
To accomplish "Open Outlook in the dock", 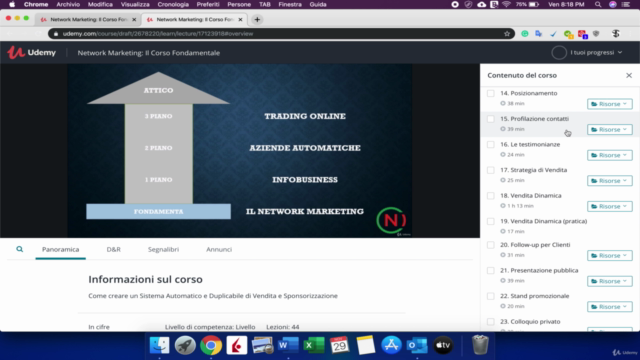I will point(417,345).
